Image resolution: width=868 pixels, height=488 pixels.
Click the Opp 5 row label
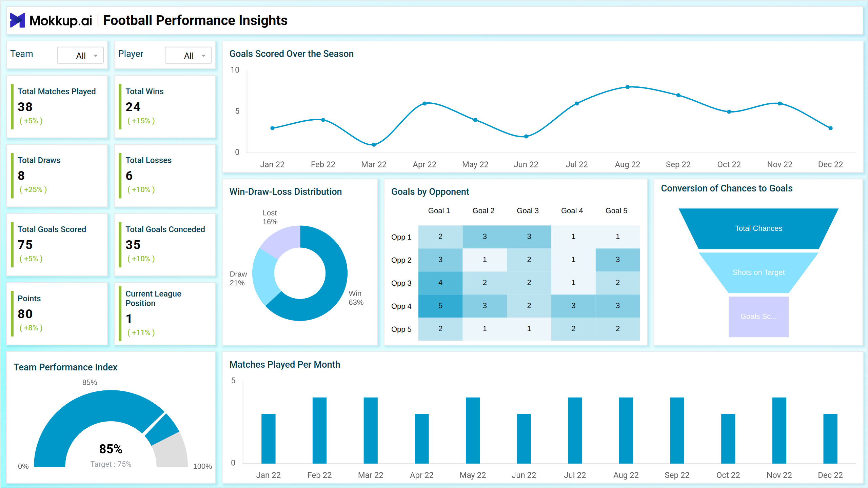(401, 329)
